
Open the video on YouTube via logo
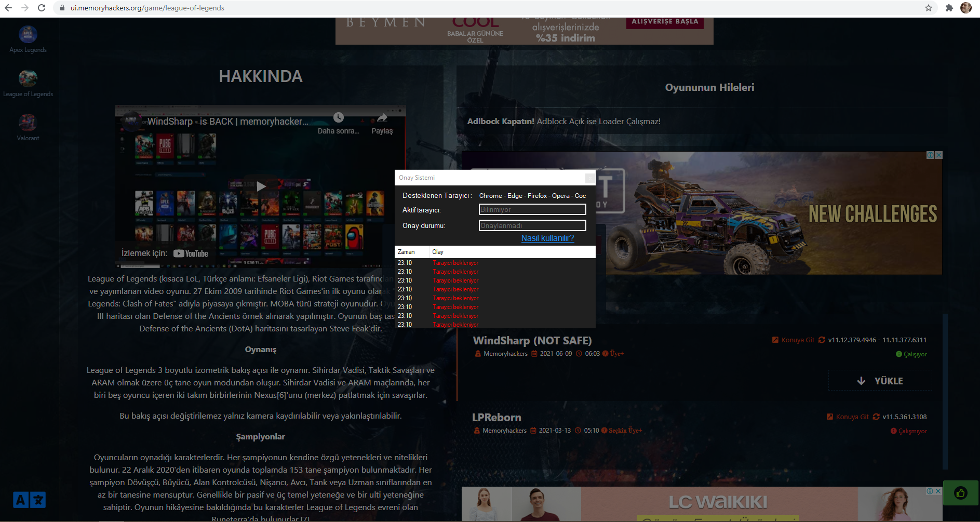coord(191,253)
